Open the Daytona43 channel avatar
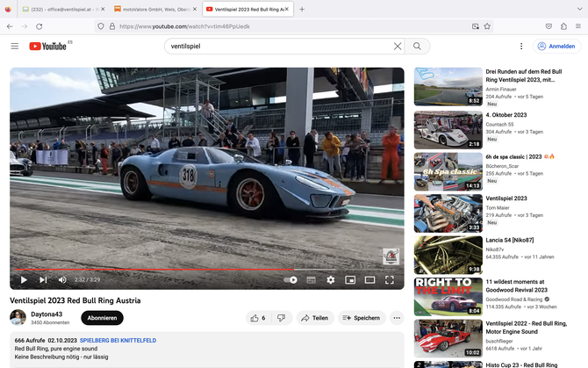588x368 pixels. tap(18, 317)
